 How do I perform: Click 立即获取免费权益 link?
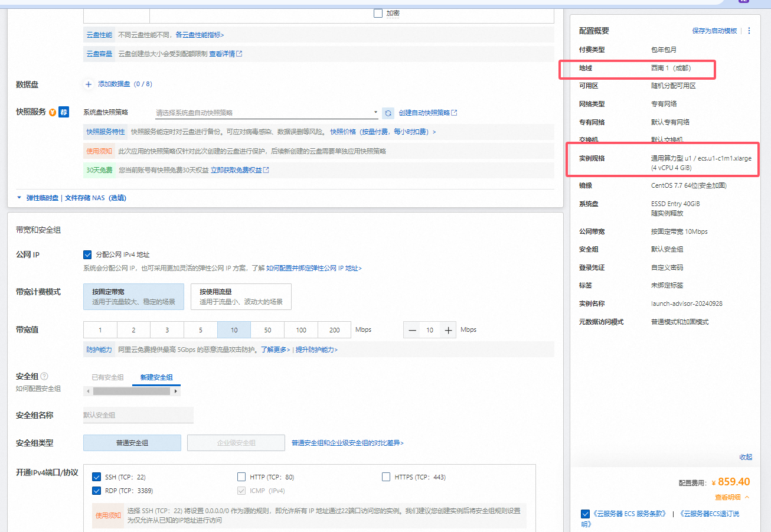pos(240,170)
